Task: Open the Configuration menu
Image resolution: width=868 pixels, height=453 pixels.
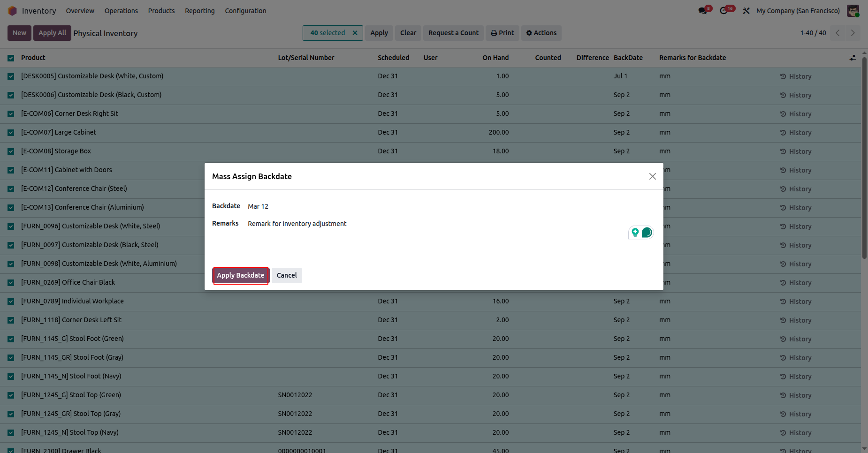Action: (x=245, y=11)
